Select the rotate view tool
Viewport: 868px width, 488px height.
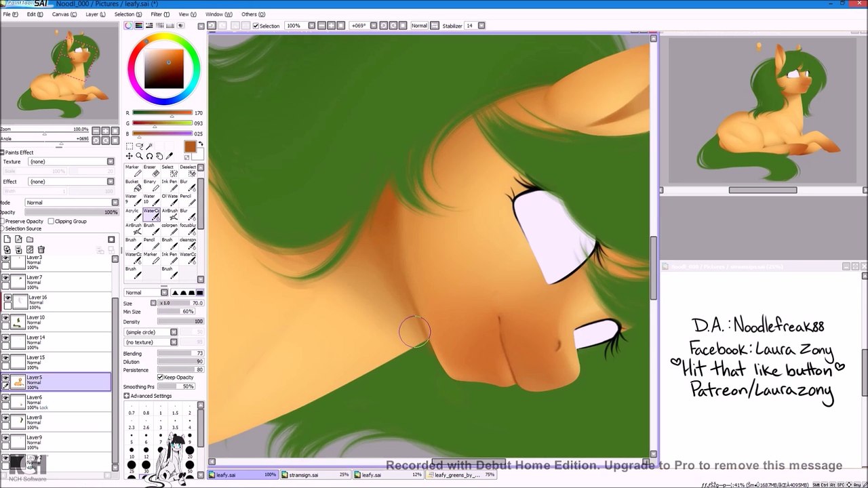pyautogui.click(x=149, y=156)
